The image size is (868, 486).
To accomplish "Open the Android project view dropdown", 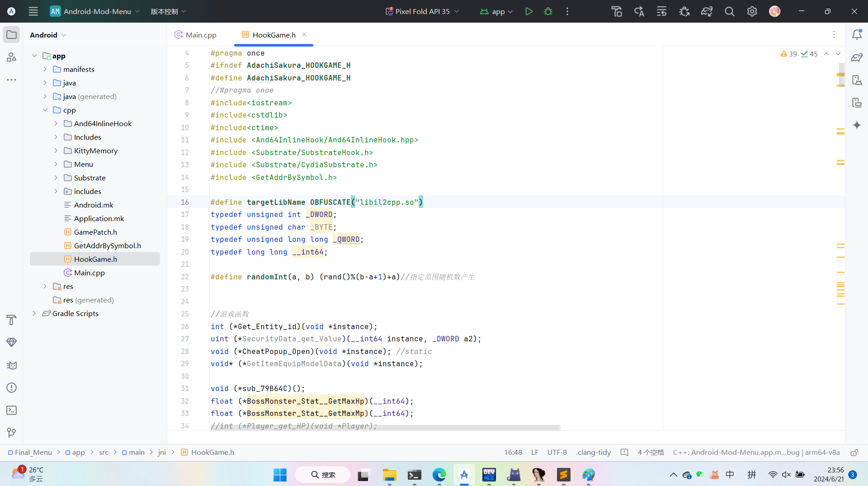I will [48, 35].
